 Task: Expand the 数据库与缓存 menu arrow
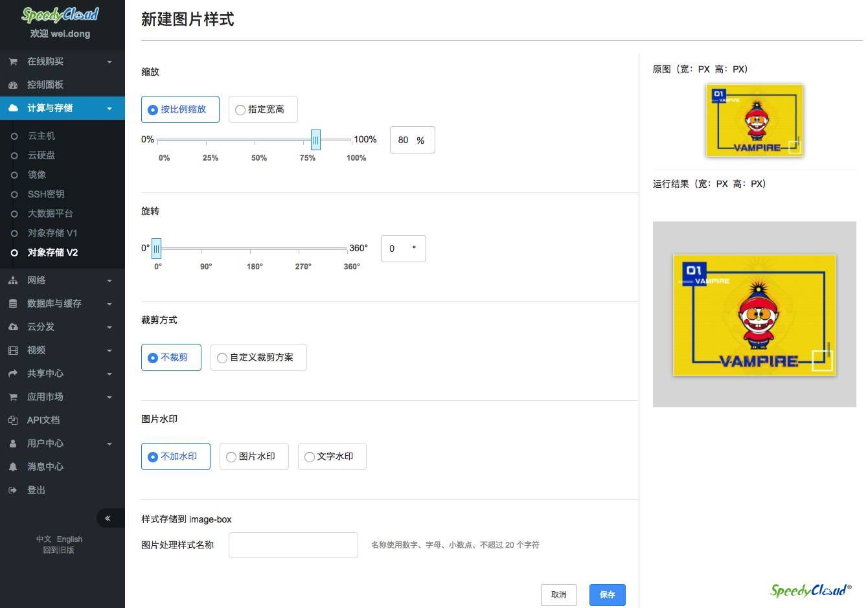(x=109, y=304)
